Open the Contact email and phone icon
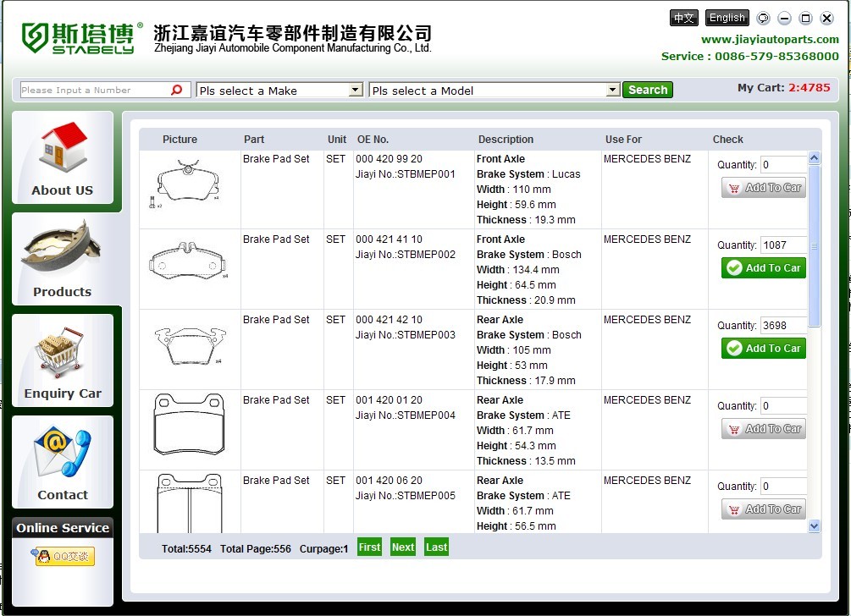The height and width of the screenshot is (616, 851). click(x=62, y=452)
